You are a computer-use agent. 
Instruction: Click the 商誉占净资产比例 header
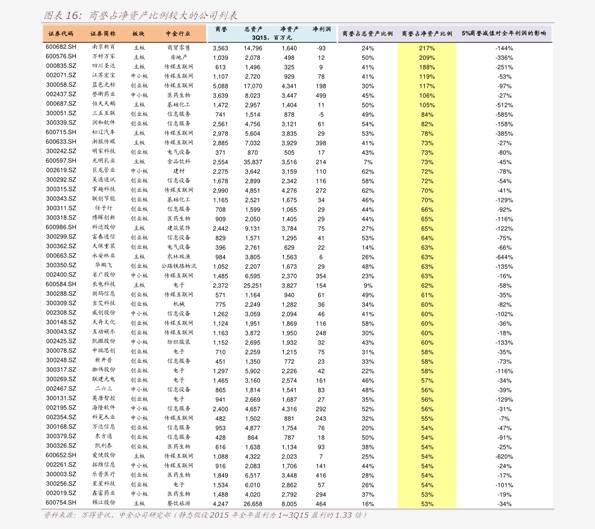click(x=427, y=34)
